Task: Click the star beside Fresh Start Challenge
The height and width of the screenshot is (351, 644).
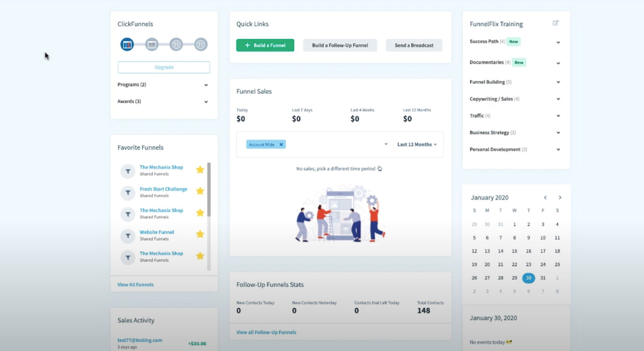Action: tap(200, 191)
